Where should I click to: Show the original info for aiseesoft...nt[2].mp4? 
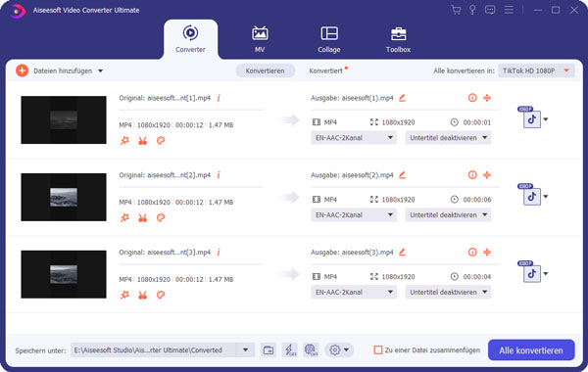(x=219, y=175)
